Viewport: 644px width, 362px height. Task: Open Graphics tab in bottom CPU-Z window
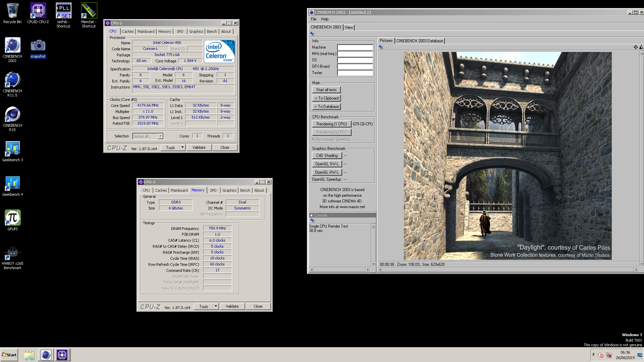[x=229, y=190]
